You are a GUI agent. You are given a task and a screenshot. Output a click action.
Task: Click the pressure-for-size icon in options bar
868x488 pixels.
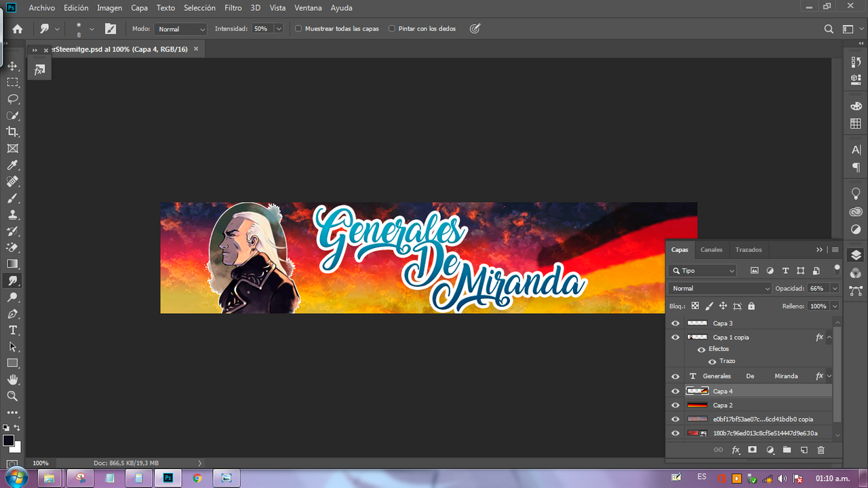coord(475,28)
